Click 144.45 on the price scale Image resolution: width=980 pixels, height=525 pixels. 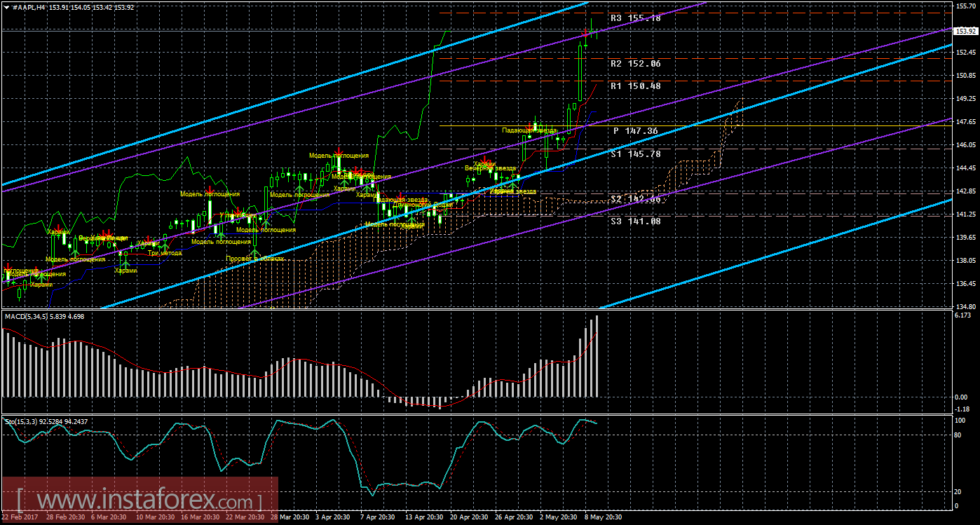coord(967,168)
